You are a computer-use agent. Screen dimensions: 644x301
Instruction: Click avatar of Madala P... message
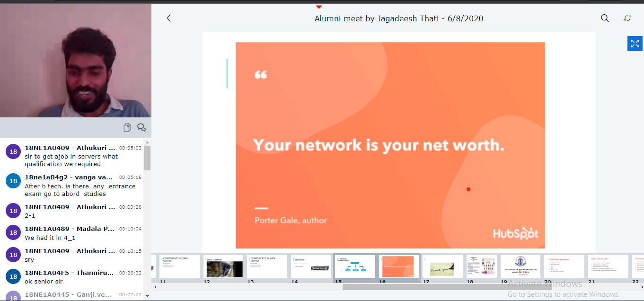coord(13,232)
